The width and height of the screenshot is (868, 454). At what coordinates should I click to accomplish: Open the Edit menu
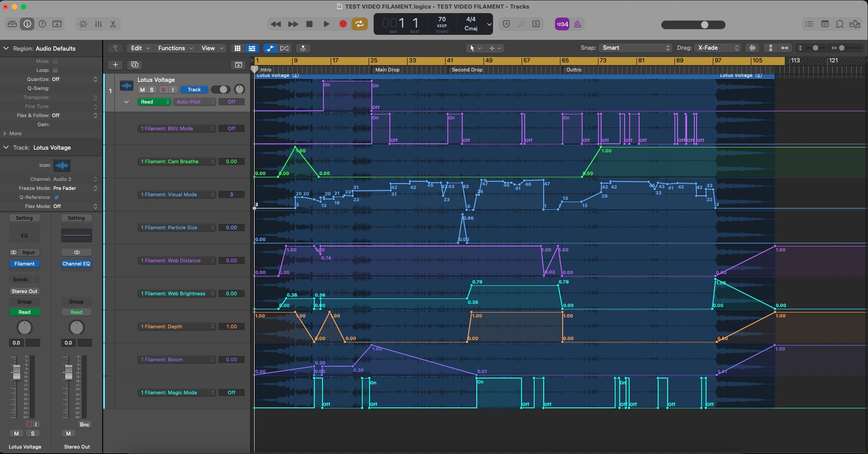coord(140,48)
